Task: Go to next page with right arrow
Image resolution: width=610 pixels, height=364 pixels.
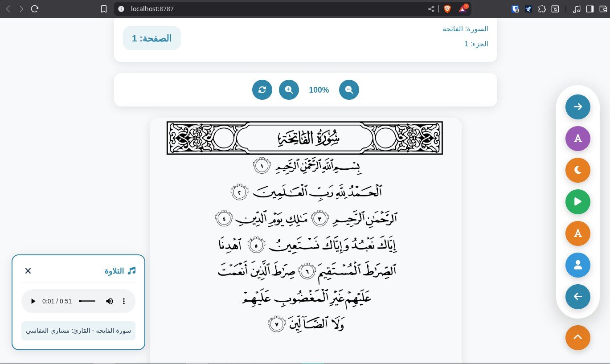Action: pos(577,107)
